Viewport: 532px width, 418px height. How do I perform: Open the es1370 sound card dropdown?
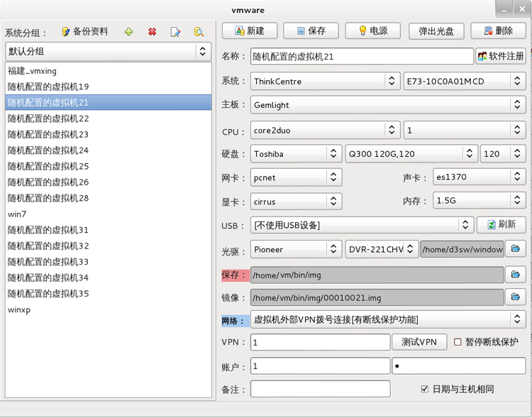pos(480,177)
